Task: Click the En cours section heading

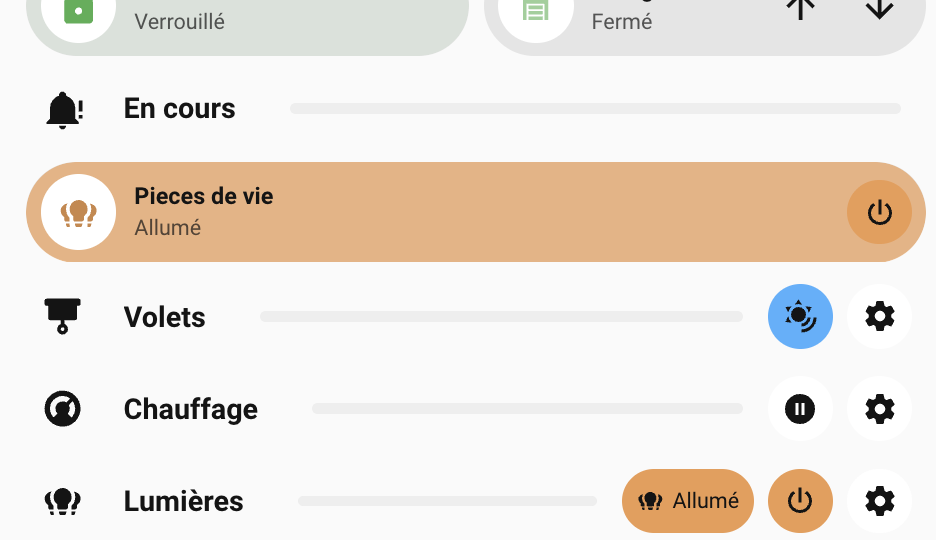Action: 180,109
